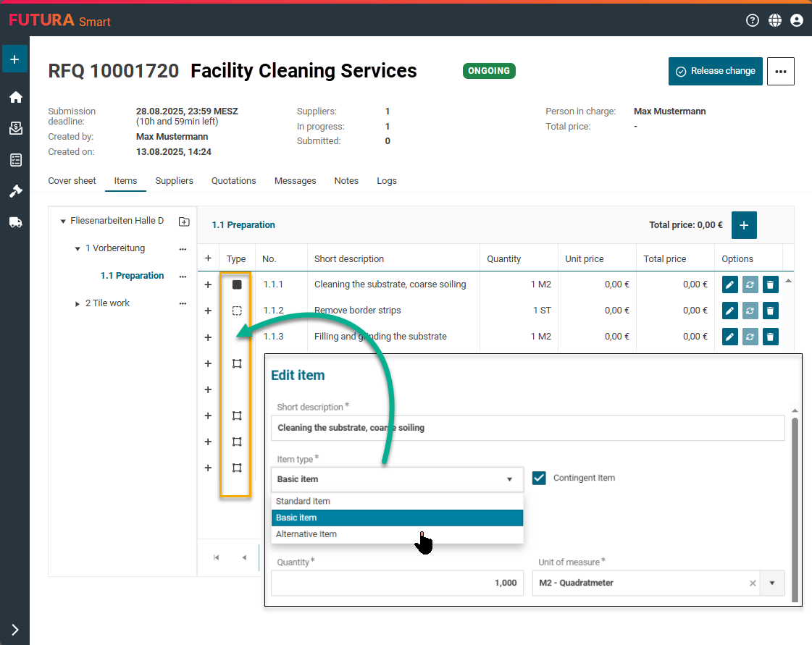Screen dimensions: 812x645
Task: Open the help question mark icon
Action: point(753,20)
